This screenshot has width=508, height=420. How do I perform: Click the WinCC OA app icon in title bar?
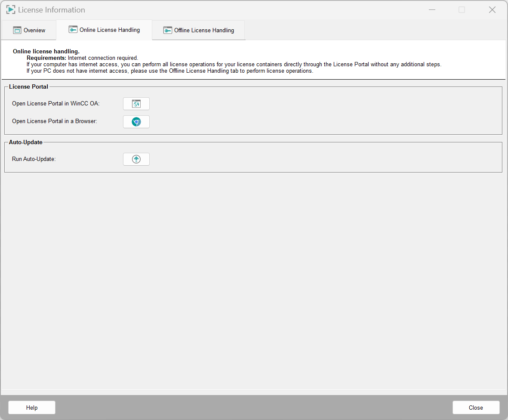(11, 9)
